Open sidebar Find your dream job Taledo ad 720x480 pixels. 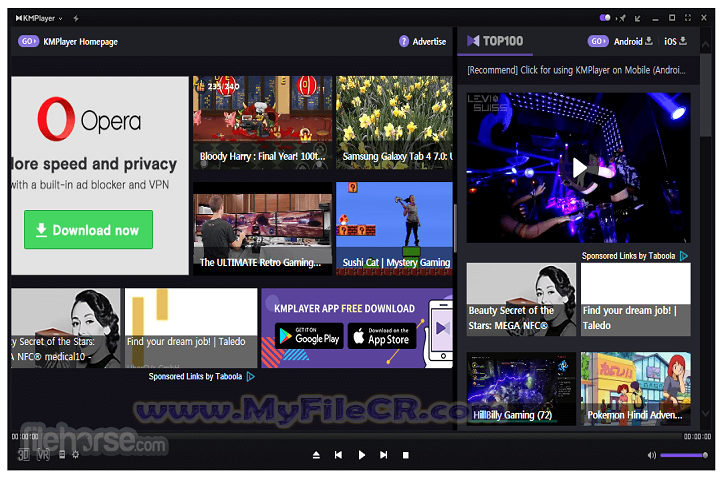click(x=636, y=299)
